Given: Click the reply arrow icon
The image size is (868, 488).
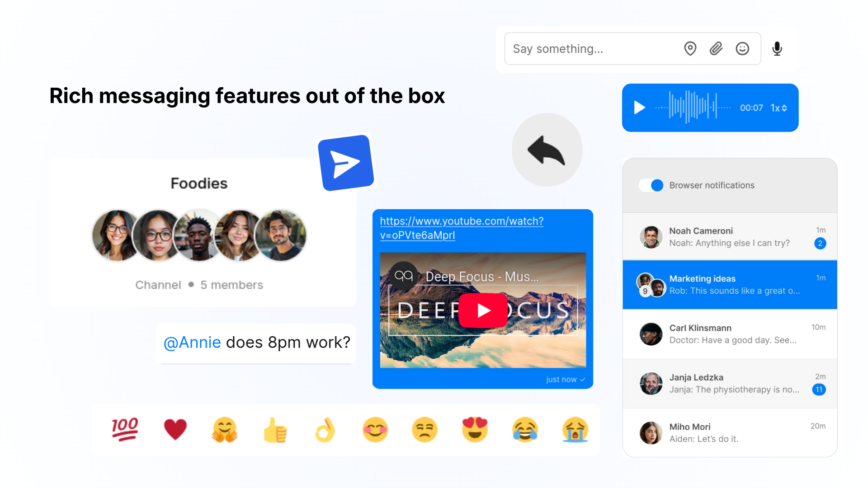Looking at the screenshot, I should click(547, 150).
